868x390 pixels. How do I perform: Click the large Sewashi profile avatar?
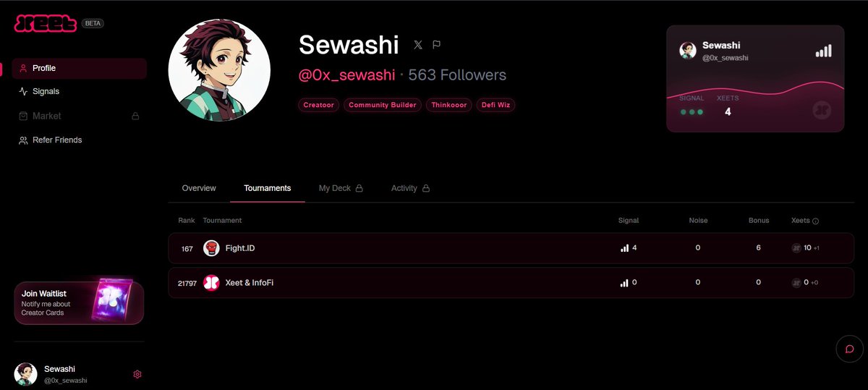click(220, 70)
